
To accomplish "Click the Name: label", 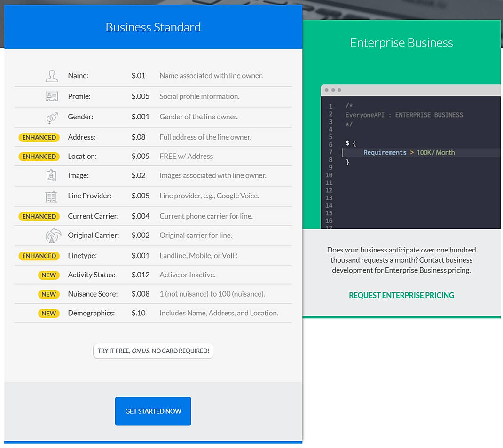I will [79, 76].
